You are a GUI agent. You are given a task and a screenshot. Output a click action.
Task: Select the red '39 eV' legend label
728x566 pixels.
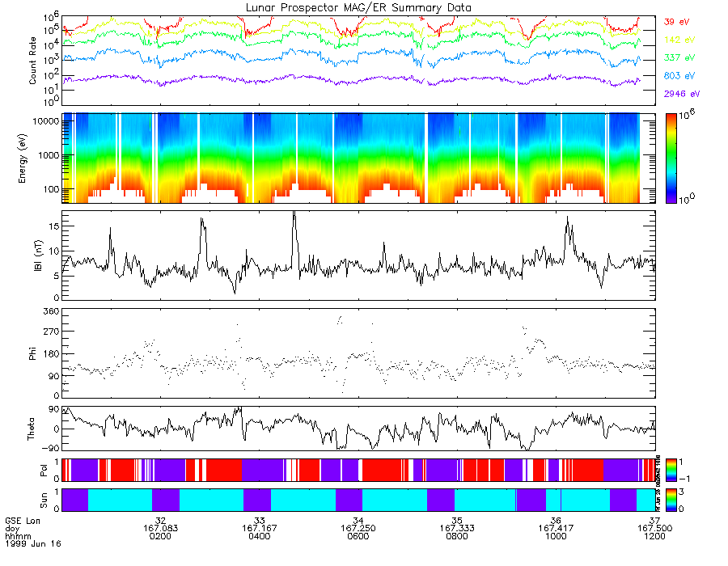coord(676,22)
